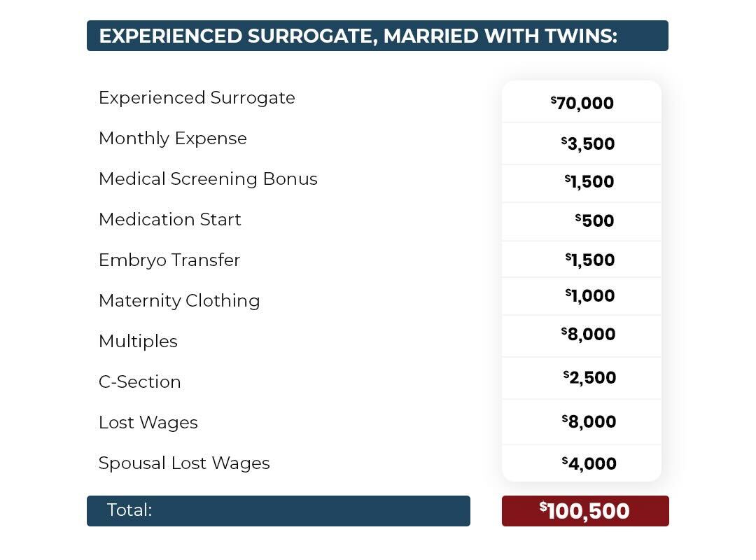Click the $500 amount
This screenshot has height=560, width=756.
(595, 221)
